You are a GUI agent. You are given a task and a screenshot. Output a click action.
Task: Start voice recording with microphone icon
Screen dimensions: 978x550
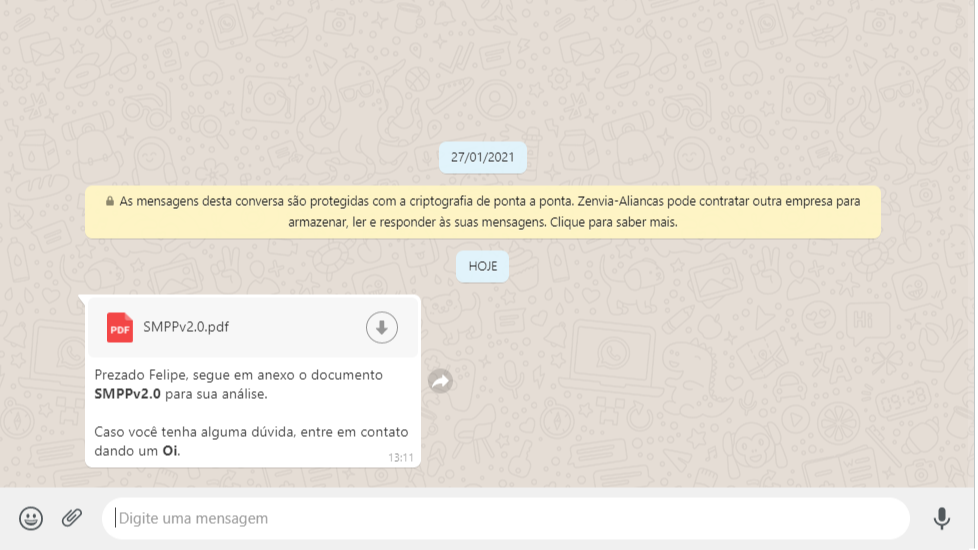click(x=941, y=518)
